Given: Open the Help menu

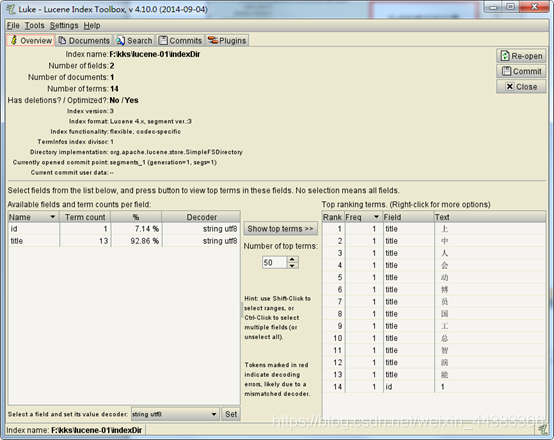Looking at the screenshot, I should (92, 25).
